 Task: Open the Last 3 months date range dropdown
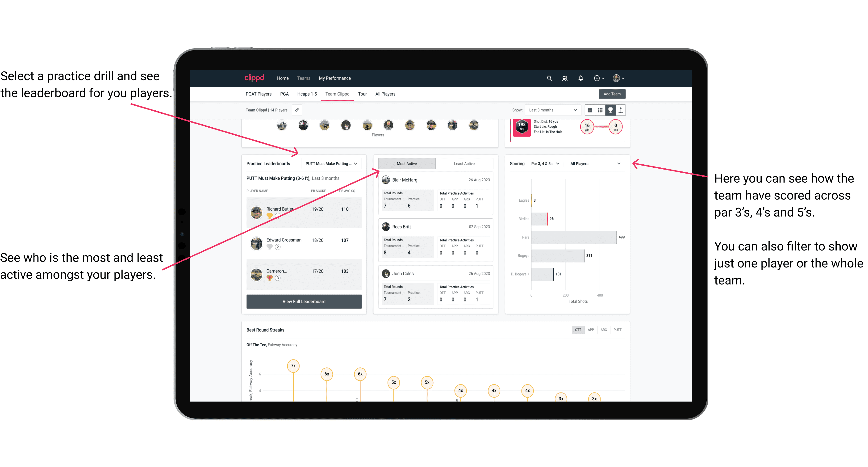coord(552,110)
